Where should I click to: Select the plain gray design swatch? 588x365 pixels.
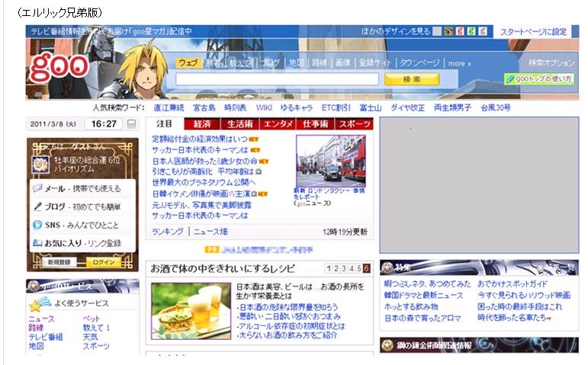click(437, 31)
